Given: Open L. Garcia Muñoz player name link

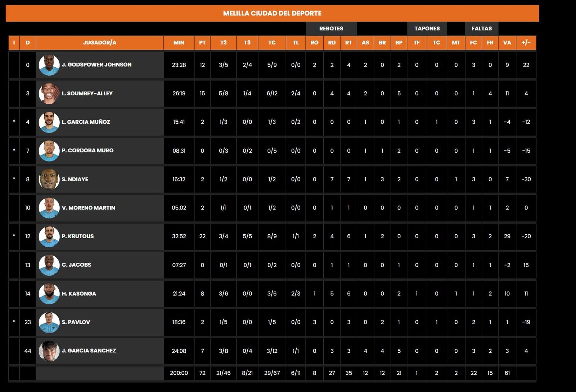Looking at the screenshot, I should tap(86, 122).
